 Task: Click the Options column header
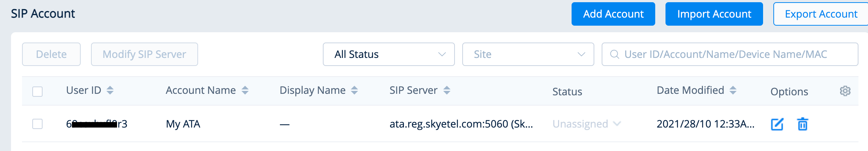[789, 92]
